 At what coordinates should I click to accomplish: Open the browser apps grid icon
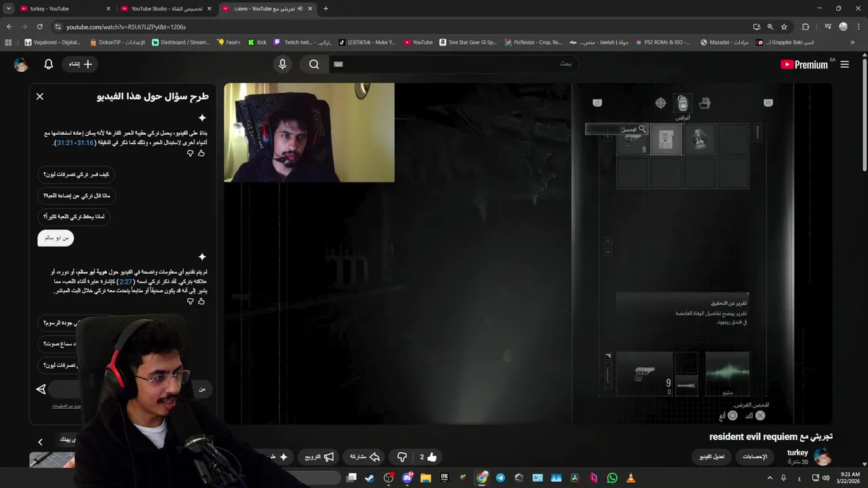(x=8, y=42)
